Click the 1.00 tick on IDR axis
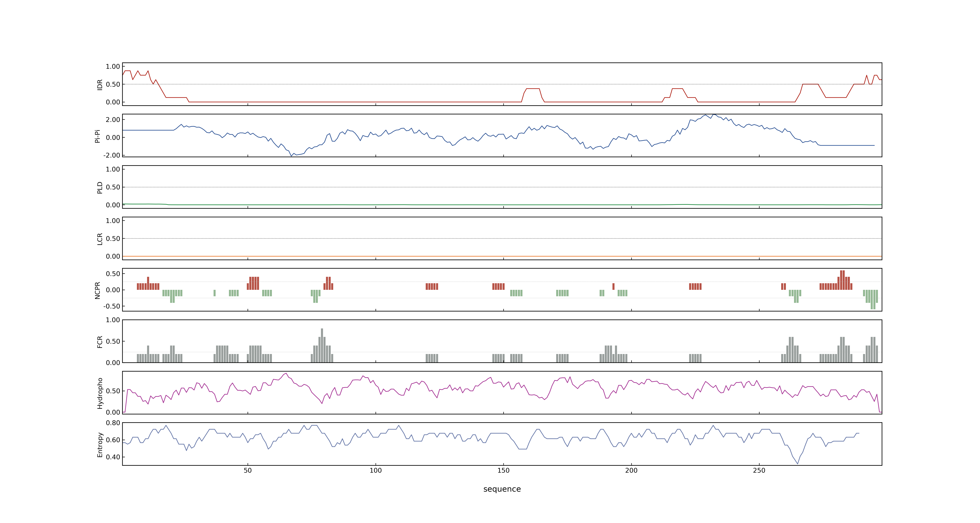 pyautogui.click(x=113, y=67)
